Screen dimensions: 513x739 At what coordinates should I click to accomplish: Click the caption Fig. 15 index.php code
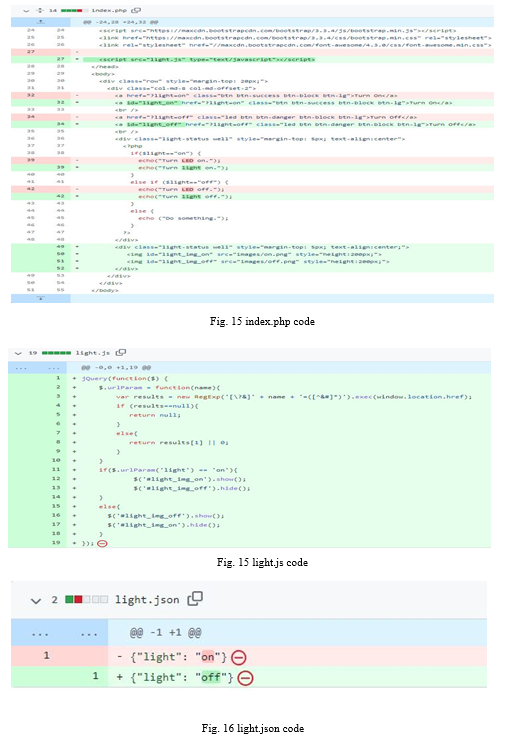[x=262, y=321]
